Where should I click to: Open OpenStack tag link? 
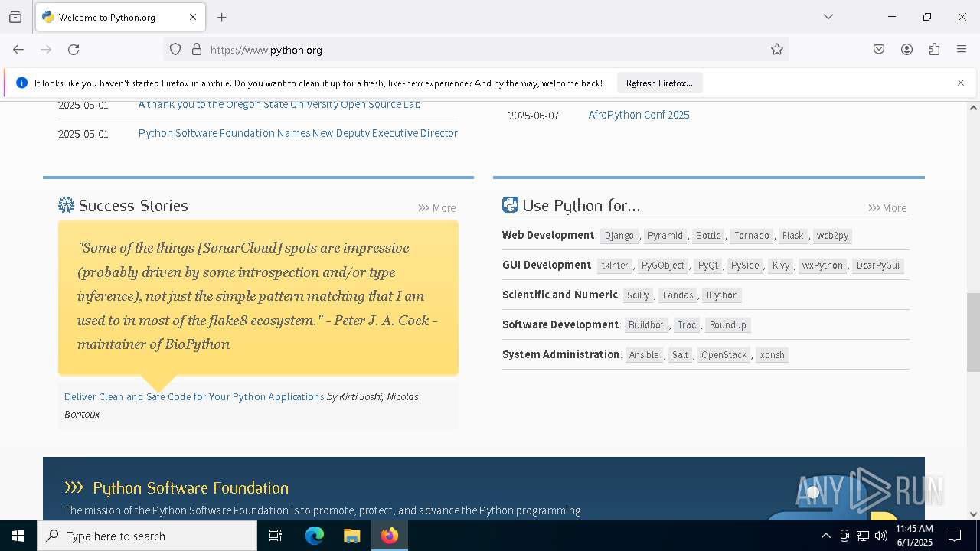tap(724, 355)
